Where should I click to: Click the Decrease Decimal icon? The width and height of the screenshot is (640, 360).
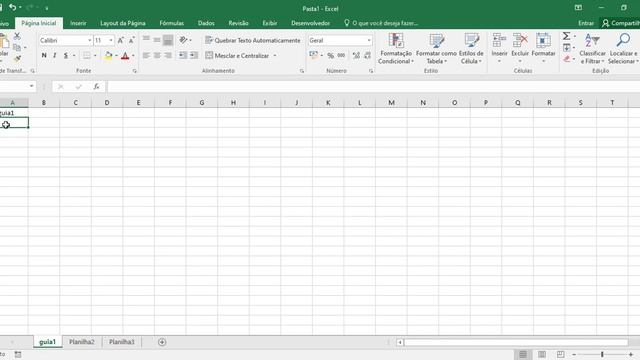tap(367, 56)
